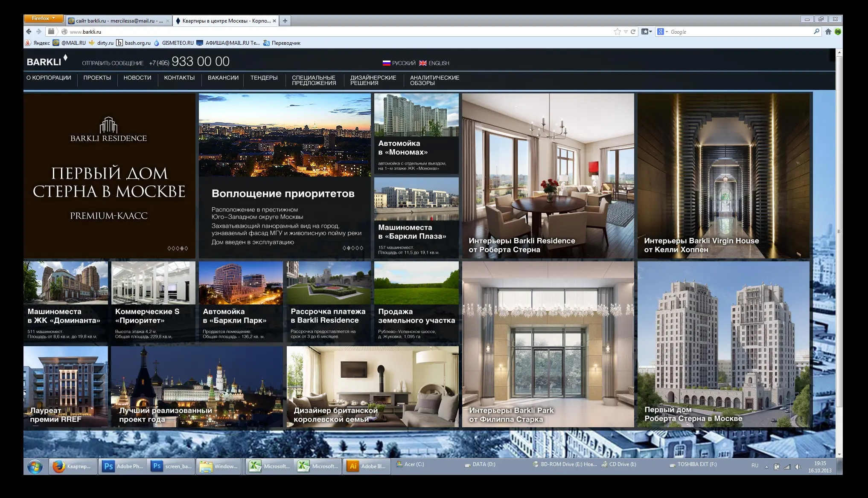Open the RU keyboard language indicator
This screenshot has width=868, height=498.
pos(755,466)
